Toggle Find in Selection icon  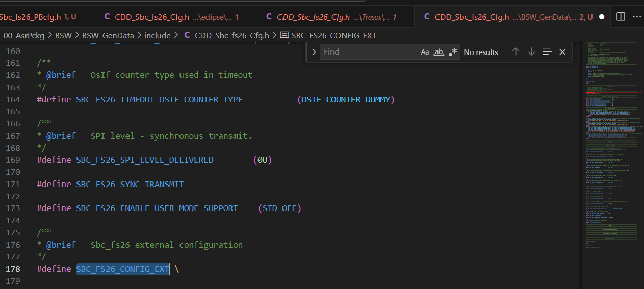coord(547,52)
